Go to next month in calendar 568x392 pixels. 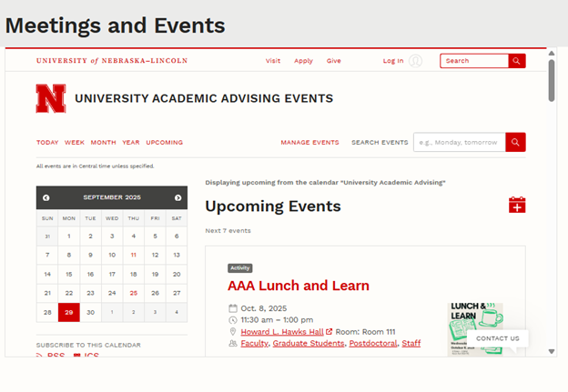click(177, 197)
